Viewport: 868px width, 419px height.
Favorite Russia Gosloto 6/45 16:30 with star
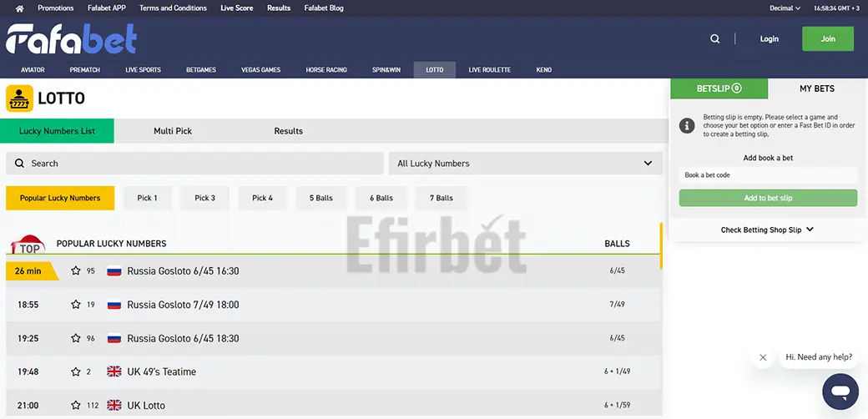point(76,270)
